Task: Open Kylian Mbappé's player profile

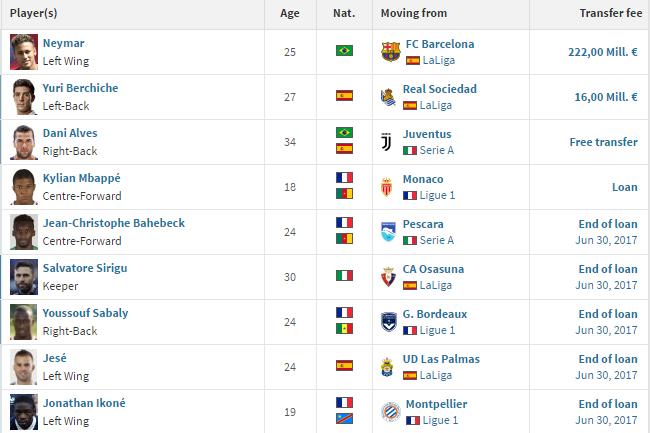Action: pos(82,178)
